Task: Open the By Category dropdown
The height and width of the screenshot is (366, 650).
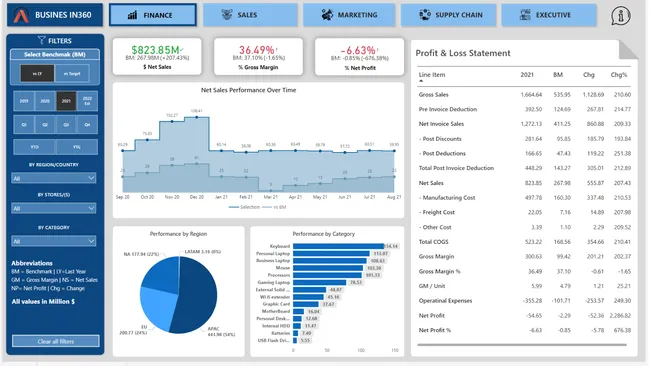Action: (53, 241)
